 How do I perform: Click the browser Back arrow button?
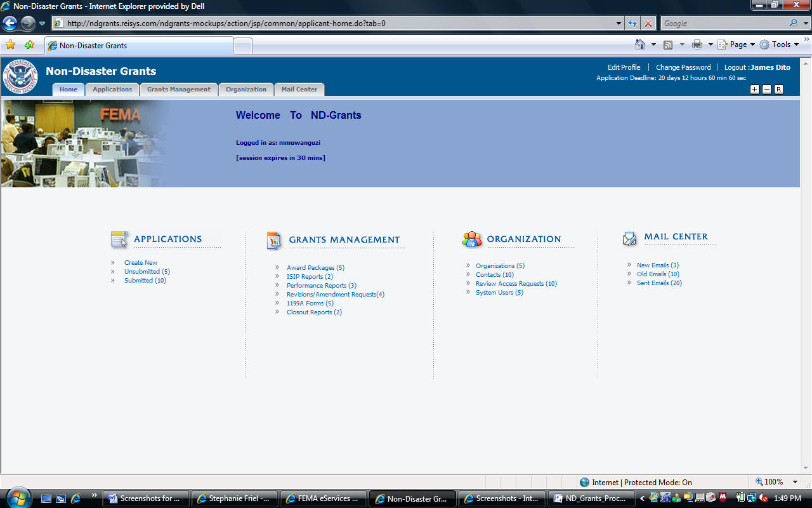[10, 23]
